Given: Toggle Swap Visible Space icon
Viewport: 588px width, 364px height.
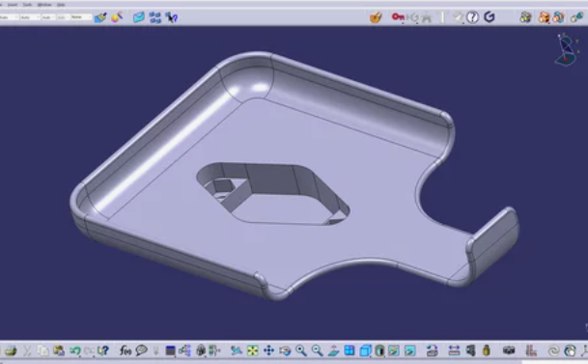Looking at the screenshot, I should point(410,350).
